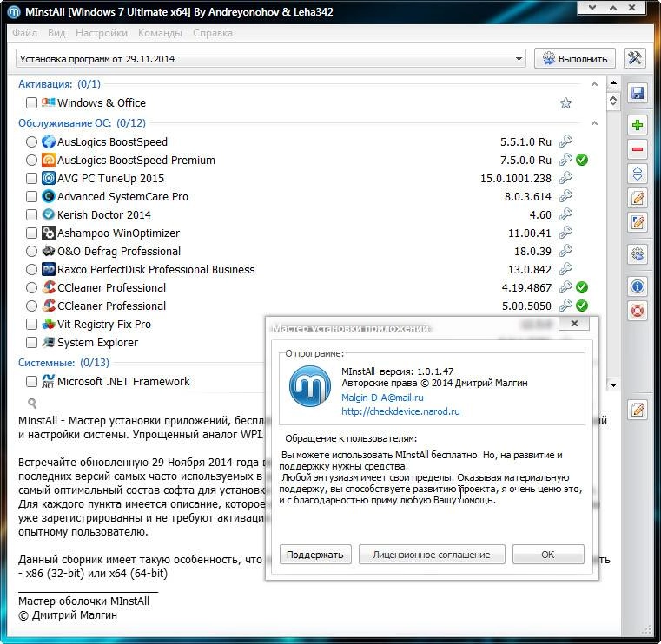Screen dimensions: 661x644
Task: Click the star icon on Windows & Office row
Action: (565, 102)
